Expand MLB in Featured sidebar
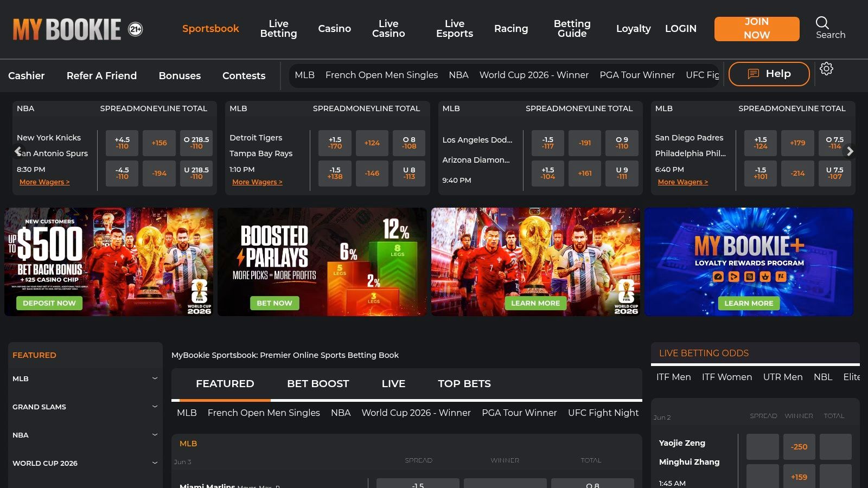868x488 pixels. [x=85, y=378]
